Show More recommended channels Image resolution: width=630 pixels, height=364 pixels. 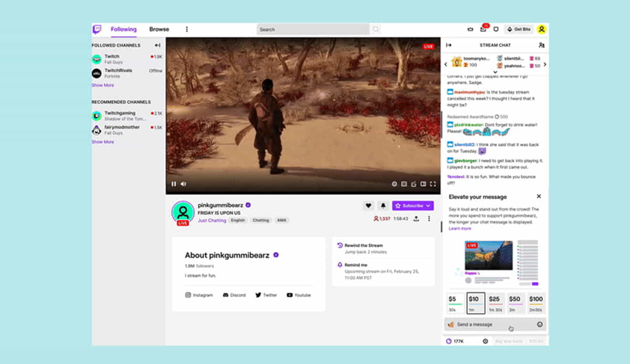coord(103,142)
